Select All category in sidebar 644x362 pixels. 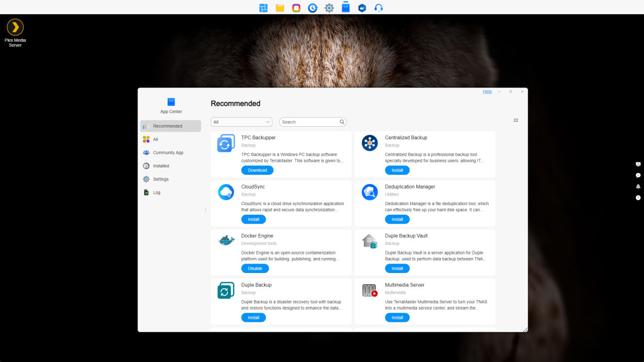(x=171, y=139)
